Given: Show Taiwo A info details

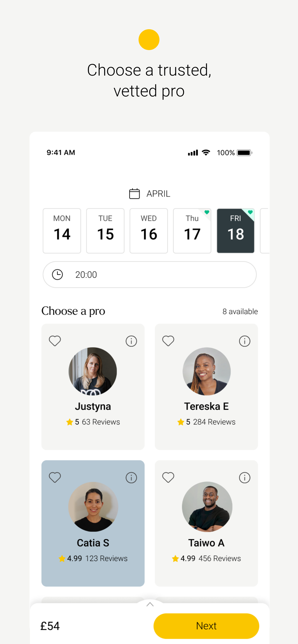Looking at the screenshot, I should pos(244,478).
